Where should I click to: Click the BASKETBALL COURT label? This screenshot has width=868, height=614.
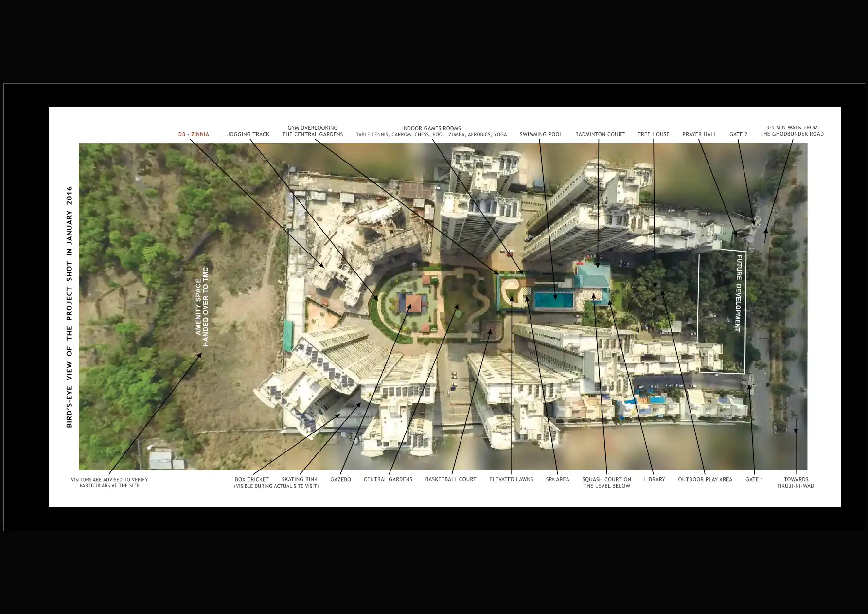(451, 479)
